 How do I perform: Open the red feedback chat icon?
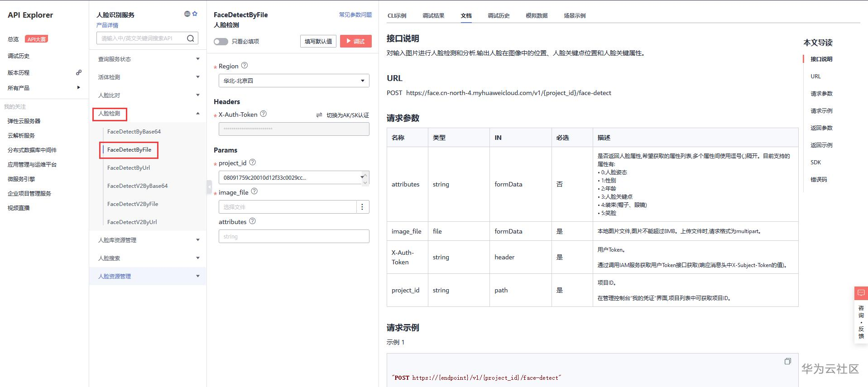[861, 293]
